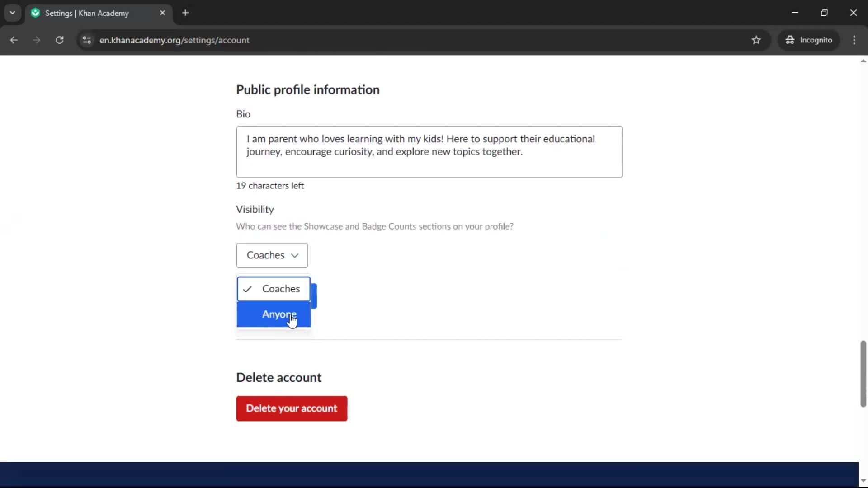Viewport: 868px width, 488px height.
Task: Click the browser forward arrow
Action: click(36, 40)
